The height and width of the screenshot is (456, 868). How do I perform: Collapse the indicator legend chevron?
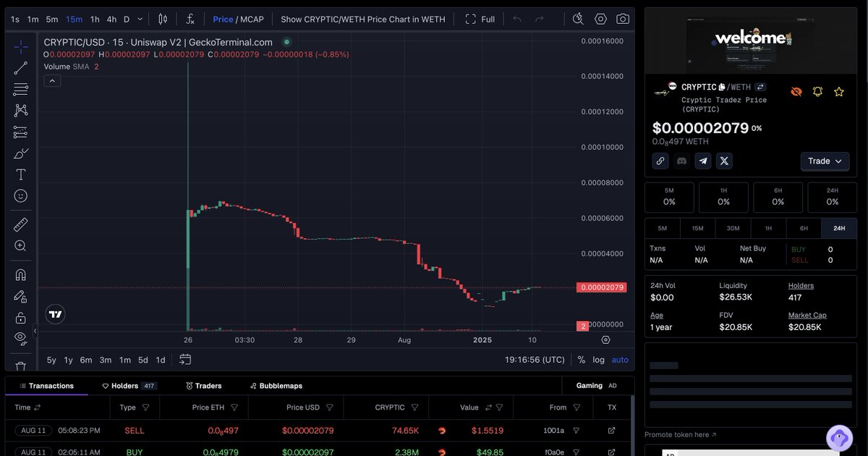52,81
